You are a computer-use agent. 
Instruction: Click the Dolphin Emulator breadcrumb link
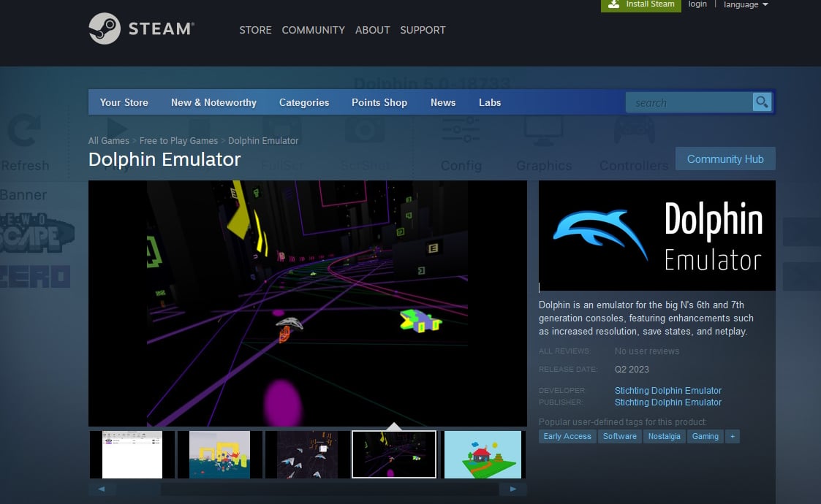point(263,141)
